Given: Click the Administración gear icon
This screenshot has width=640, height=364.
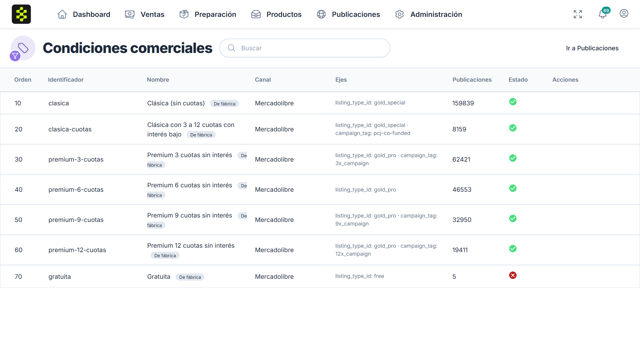Looking at the screenshot, I should point(400,14).
